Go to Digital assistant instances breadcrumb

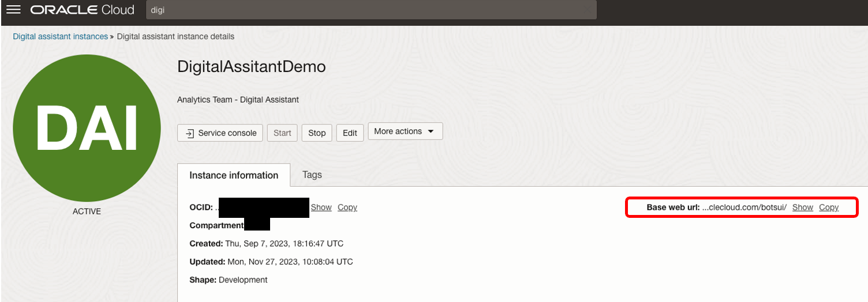[61, 36]
